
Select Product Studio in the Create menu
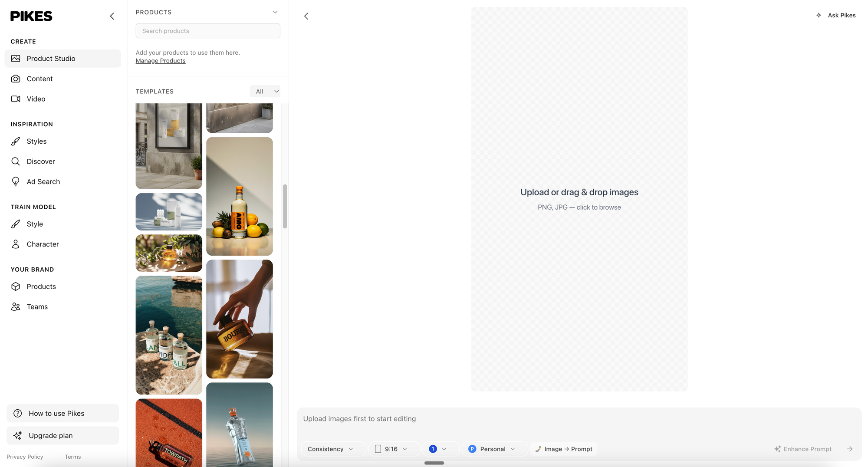51,58
